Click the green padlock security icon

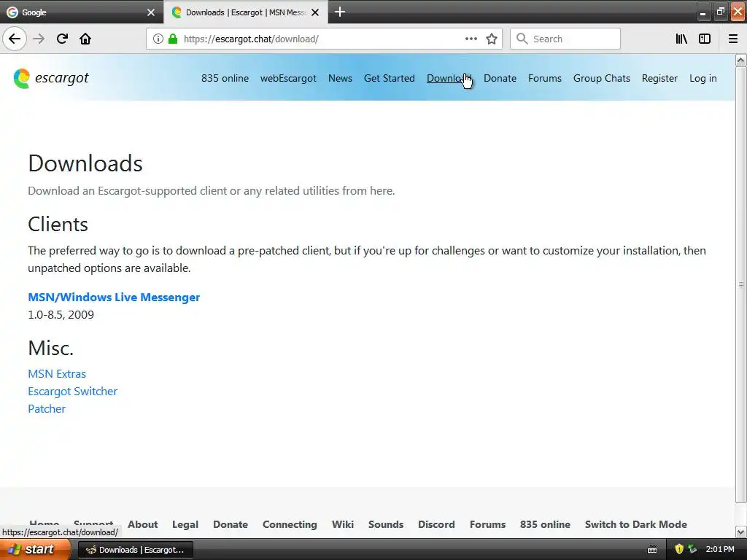pos(173,39)
